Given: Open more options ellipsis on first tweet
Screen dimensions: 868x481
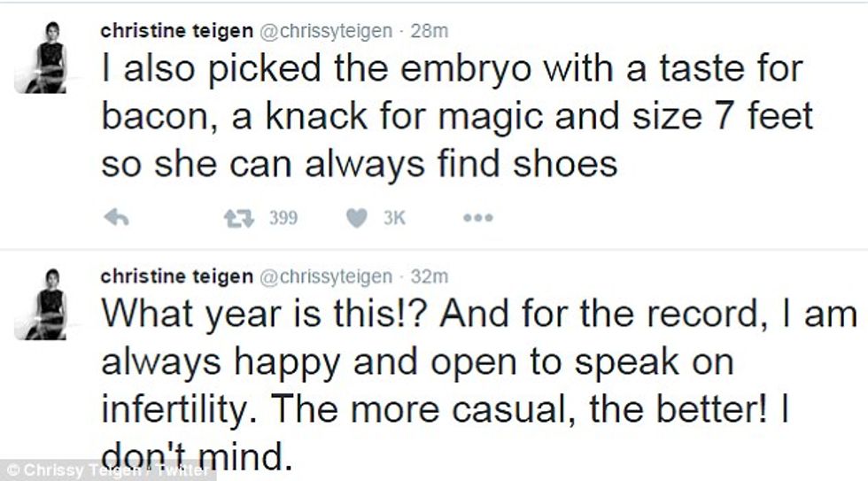Looking at the screenshot, I should coord(477,218).
